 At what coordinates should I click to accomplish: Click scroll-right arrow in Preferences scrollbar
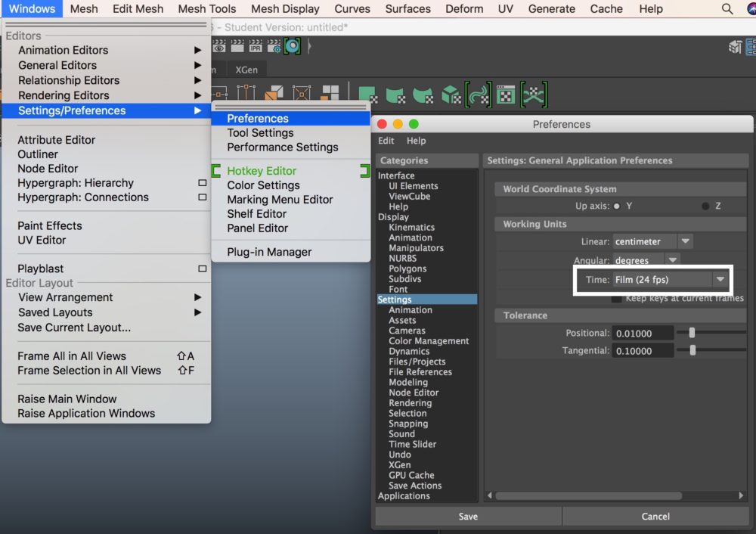[741, 496]
